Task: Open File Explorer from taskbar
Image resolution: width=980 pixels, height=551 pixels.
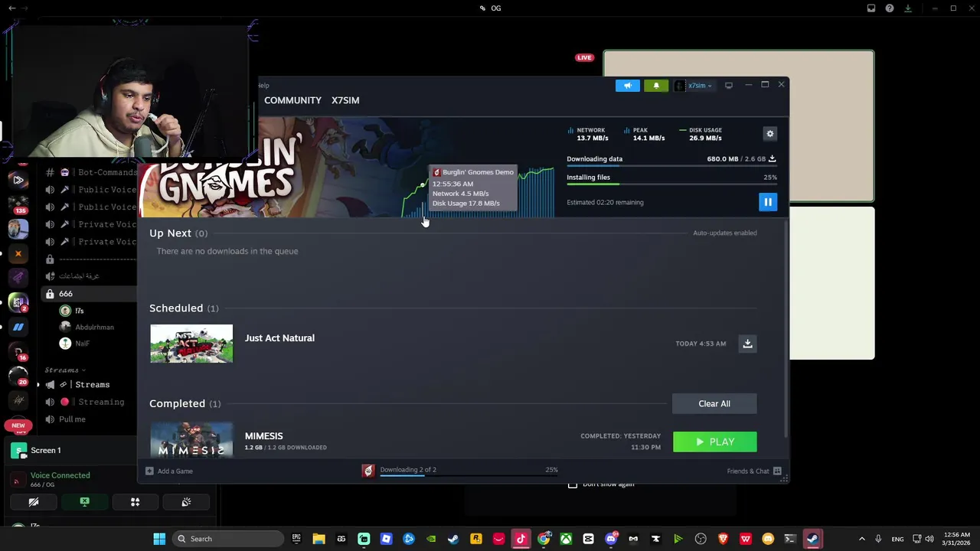Action: coord(318,539)
